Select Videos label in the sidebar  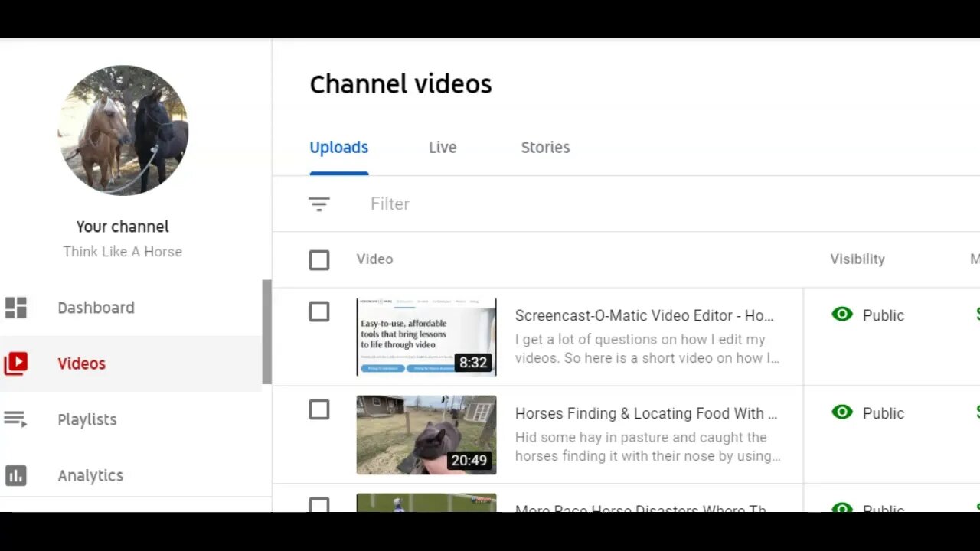click(81, 364)
